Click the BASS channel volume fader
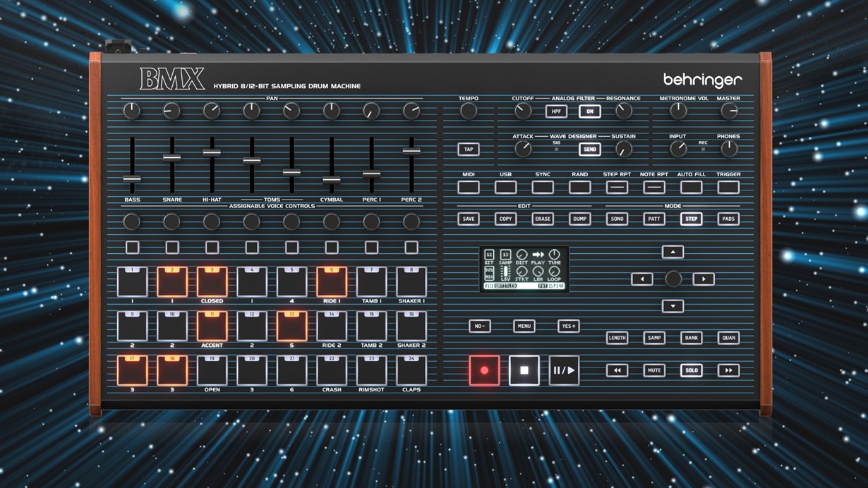The image size is (868, 488). [x=132, y=178]
